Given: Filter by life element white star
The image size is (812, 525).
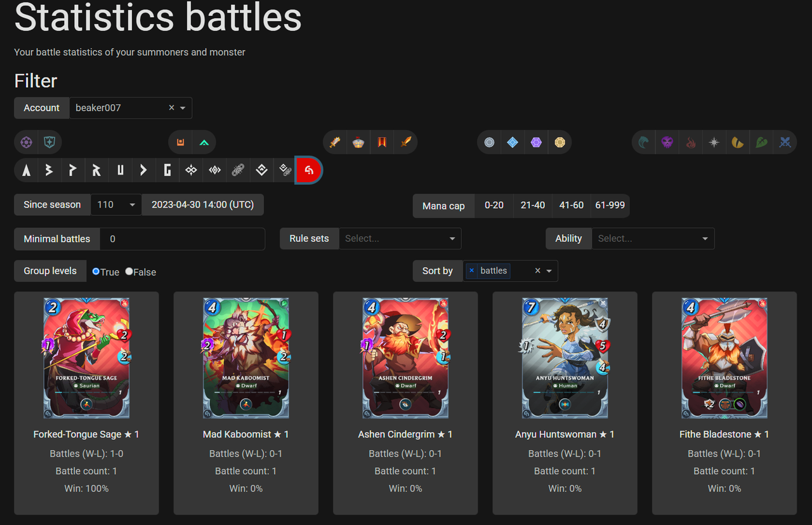Looking at the screenshot, I should click(714, 142).
